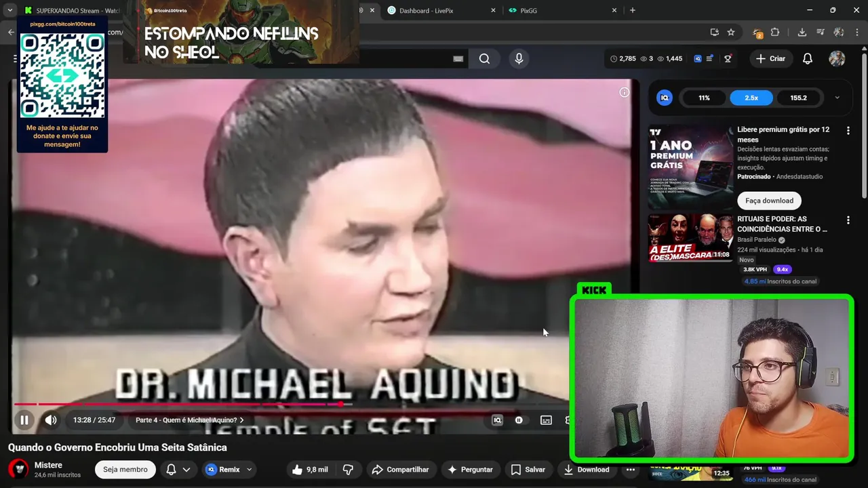Click the pixgg.com/bitcoin100treta overlay link
The image size is (868, 488).
(x=62, y=24)
